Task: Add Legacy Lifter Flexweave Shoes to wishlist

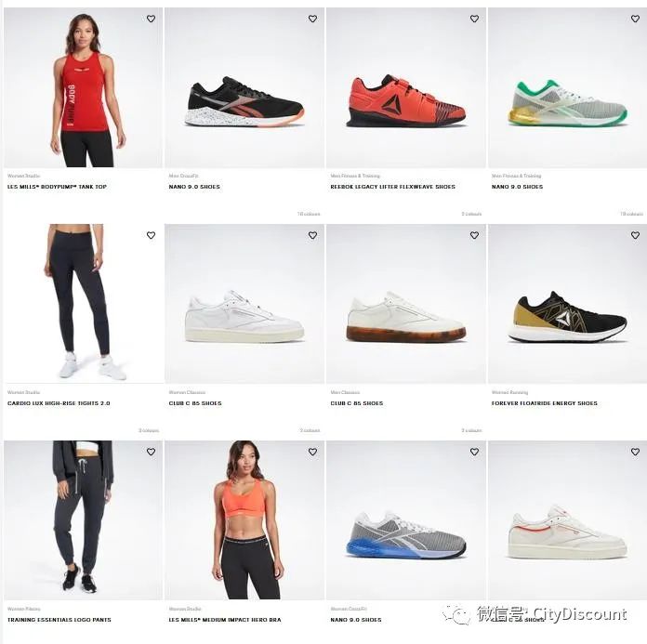Action: pos(474,19)
